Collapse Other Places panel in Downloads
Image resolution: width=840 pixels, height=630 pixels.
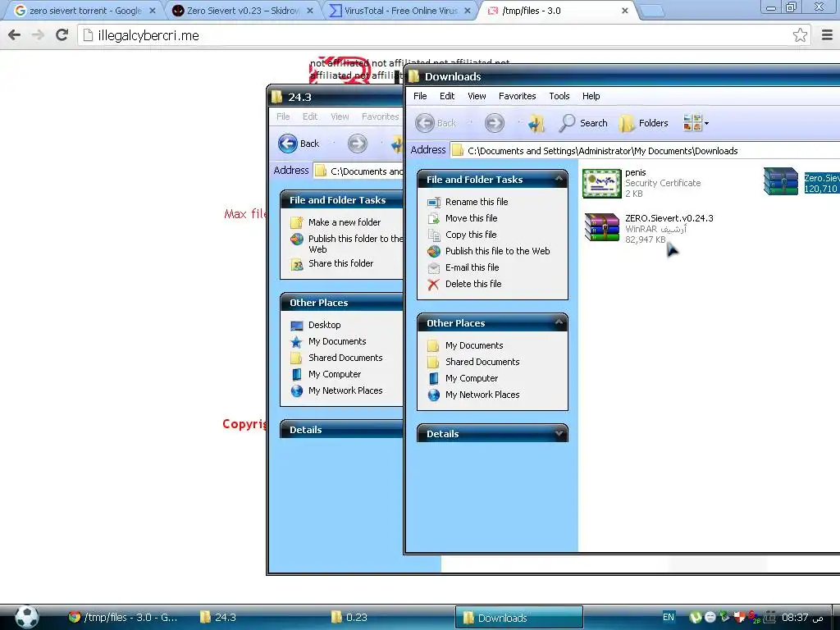pyautogui.click(x=559, y=322)
